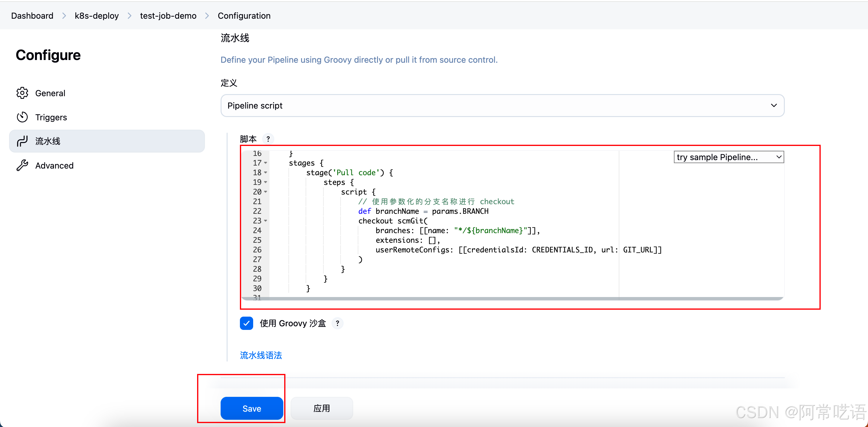Collapse the checkout scmGit call at line 23
Viewport: 868px width, 427px height.
click(x=266, y=221)
